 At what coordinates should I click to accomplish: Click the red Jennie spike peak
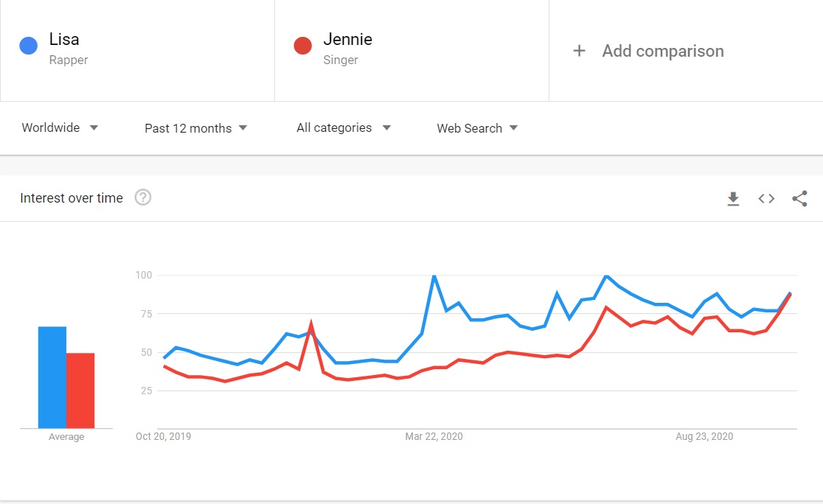(311, 324)
